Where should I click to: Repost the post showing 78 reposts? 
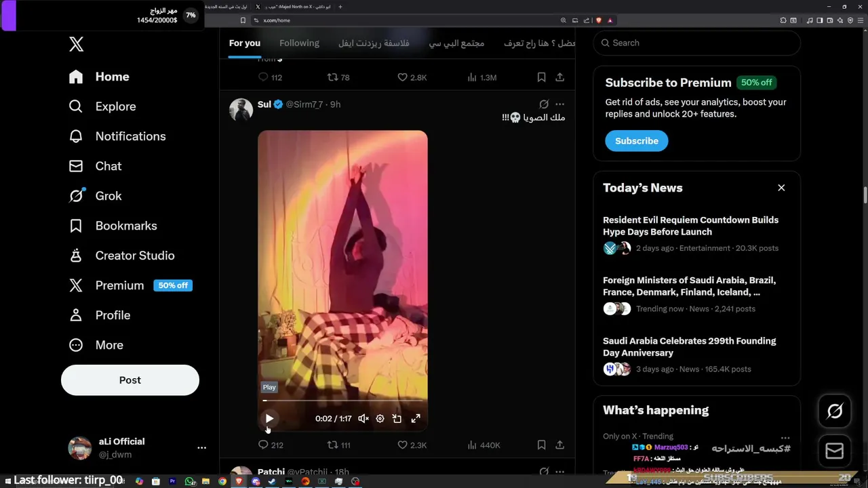[x=338, y=77]
